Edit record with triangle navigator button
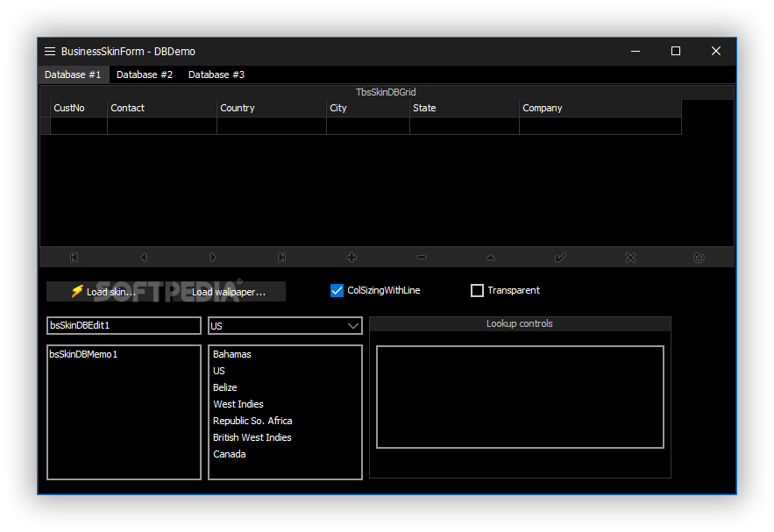Screen dimensions: 774x532 click(490, 257)
